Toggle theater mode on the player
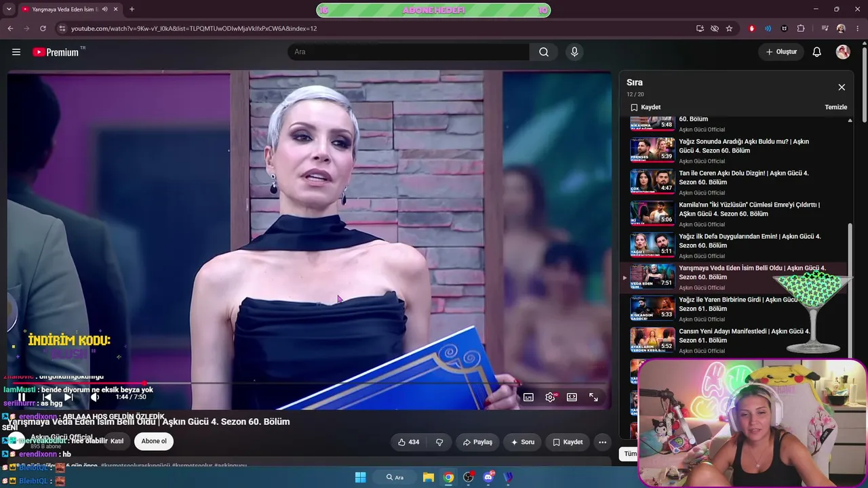The image size is (868, 488). point(572,397)
